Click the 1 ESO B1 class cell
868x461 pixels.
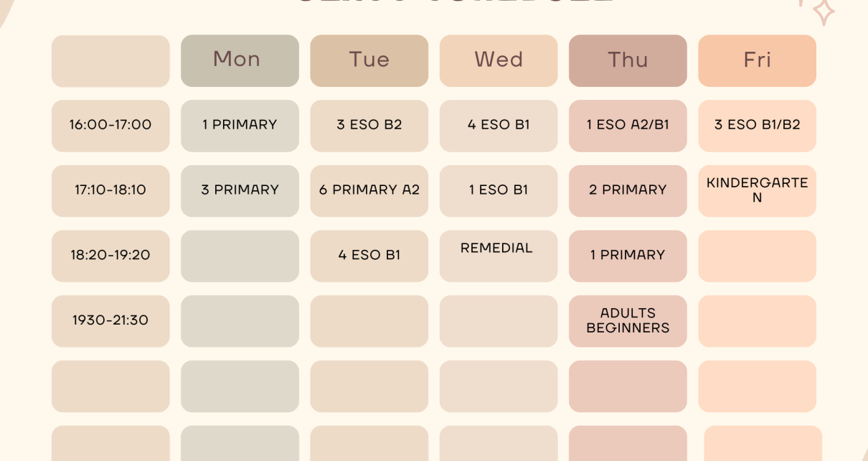click(499, 190)
